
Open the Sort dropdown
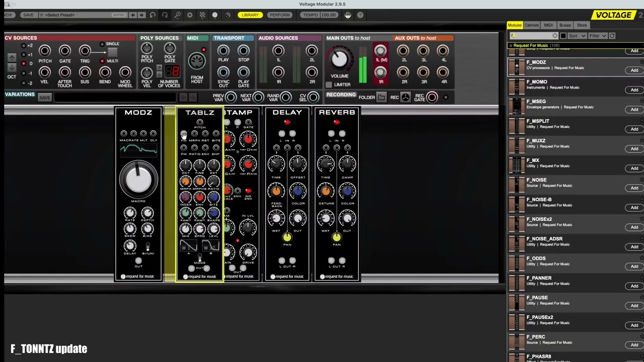click(577, 36)
